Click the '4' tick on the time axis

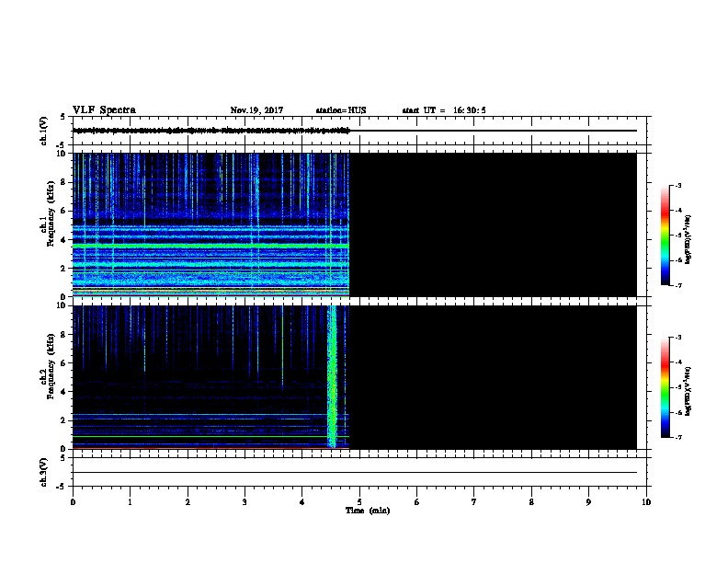tap(301, 501)
